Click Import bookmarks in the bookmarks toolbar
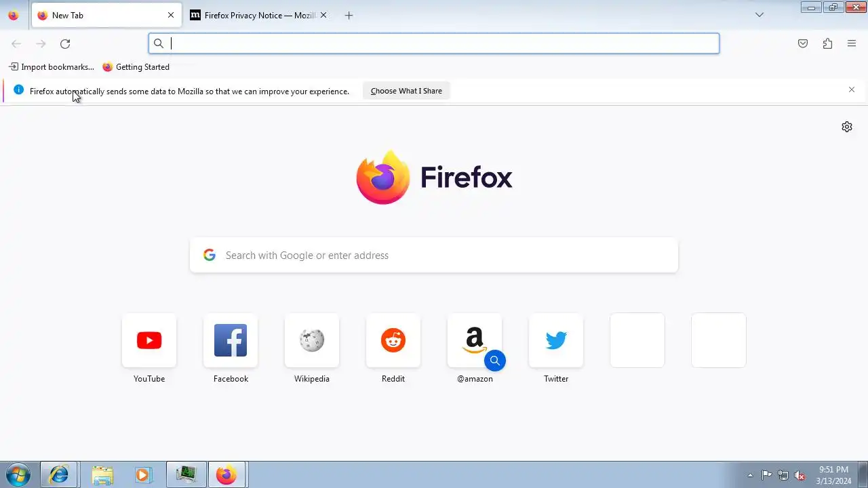Image resolution: width=868 pixels, height=488 pixels. [x=51, y=67]
